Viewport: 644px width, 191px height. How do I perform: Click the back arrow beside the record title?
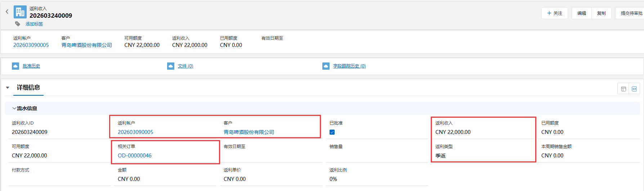click(7, 12)
